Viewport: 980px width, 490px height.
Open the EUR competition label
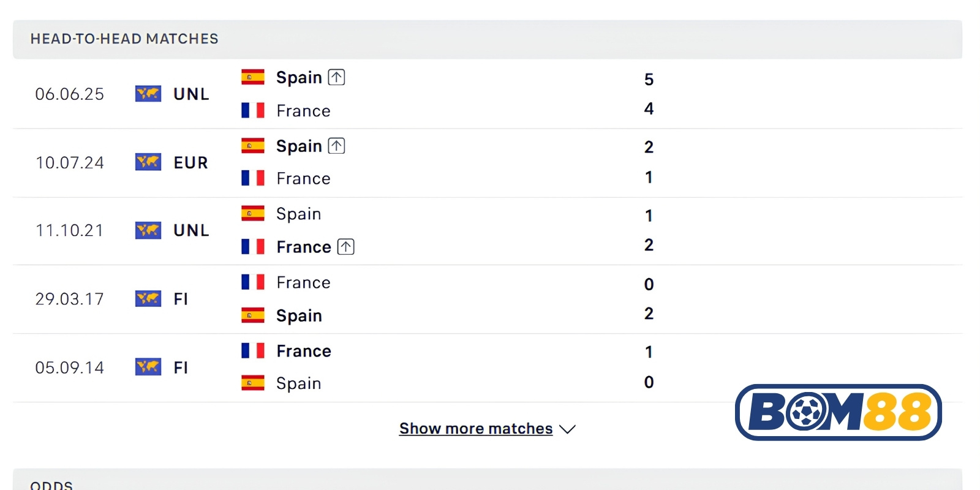[191, 162]
